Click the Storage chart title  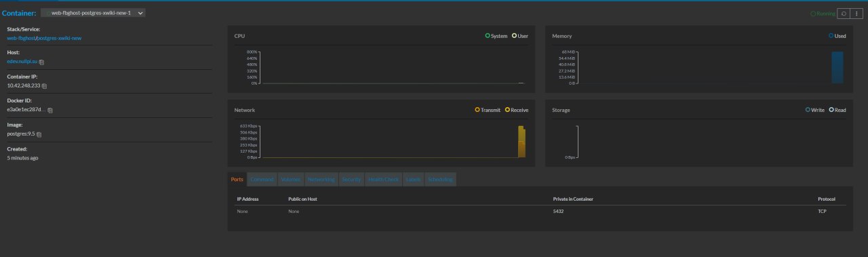click(x=561, y=110)
